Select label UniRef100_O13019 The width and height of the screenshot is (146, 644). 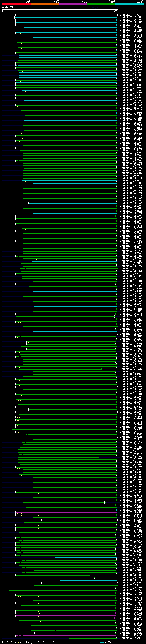tap(131, 251)
